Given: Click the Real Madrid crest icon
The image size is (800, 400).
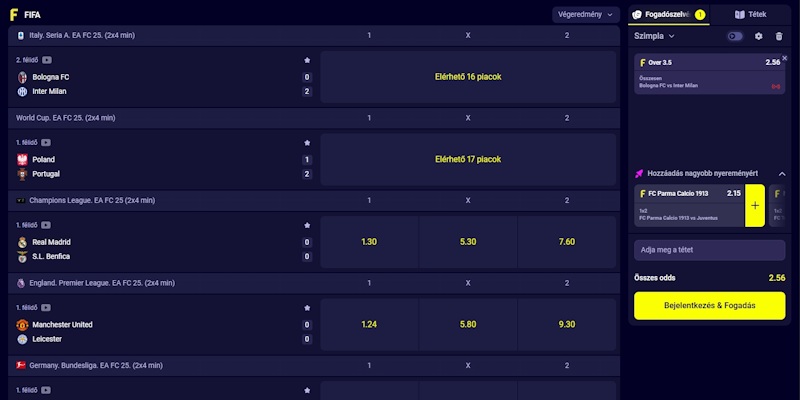Looking at the screenshot, I should tap(22, 242).
